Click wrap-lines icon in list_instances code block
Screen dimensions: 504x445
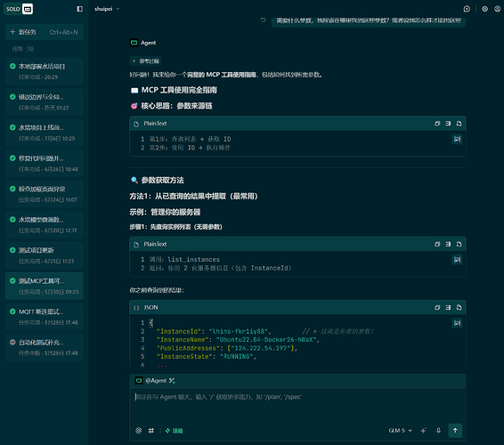(x=457, y=260)
